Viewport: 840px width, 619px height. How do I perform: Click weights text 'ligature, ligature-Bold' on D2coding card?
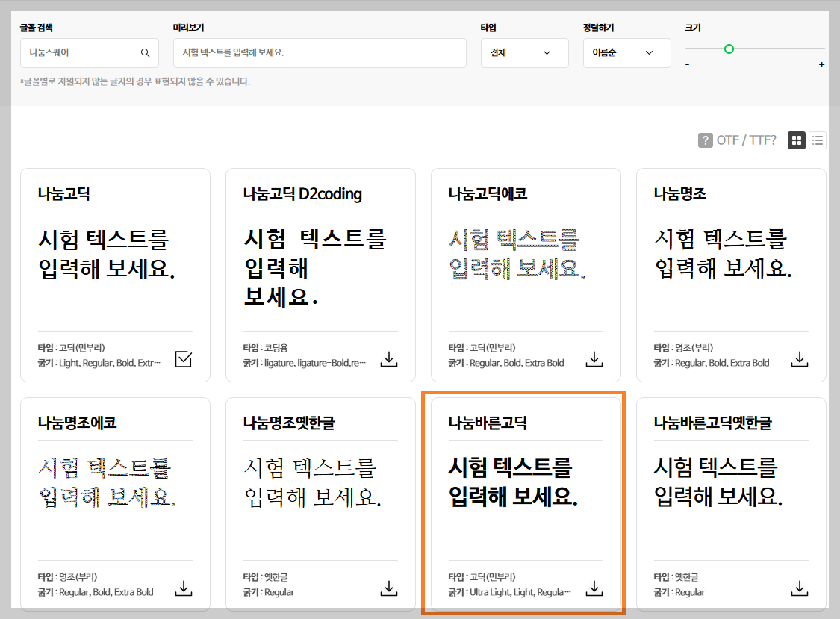pyautogui.click(x=315, y=363)
